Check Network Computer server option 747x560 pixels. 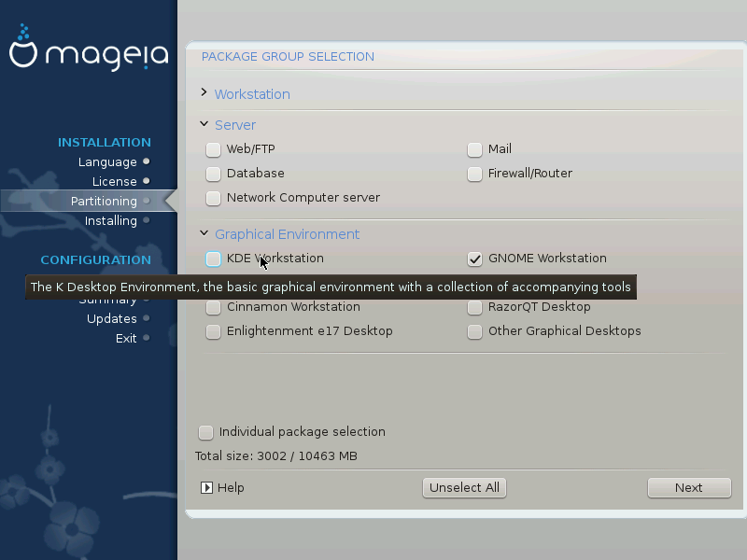[213, 198]
